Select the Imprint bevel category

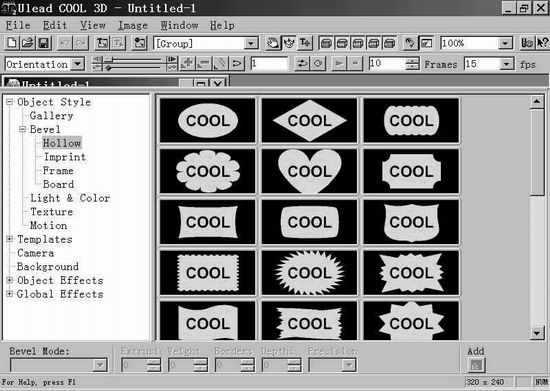coord(65,157)
